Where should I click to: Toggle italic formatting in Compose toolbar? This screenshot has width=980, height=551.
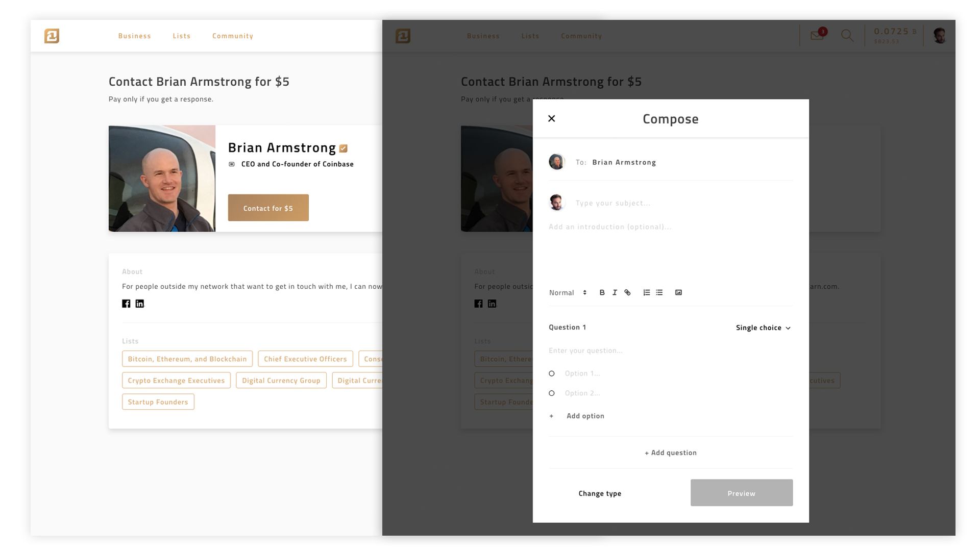pyautogui.click(x=615, y=292)
